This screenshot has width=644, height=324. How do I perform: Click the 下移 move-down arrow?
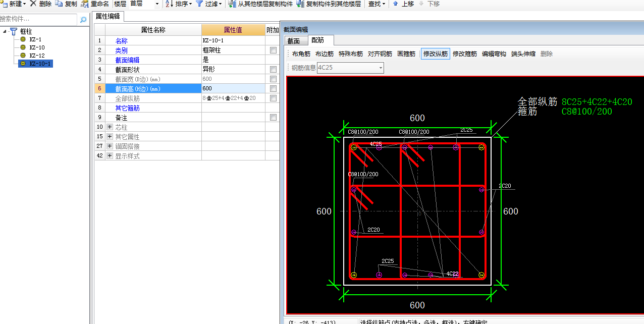tap(421, 4)
